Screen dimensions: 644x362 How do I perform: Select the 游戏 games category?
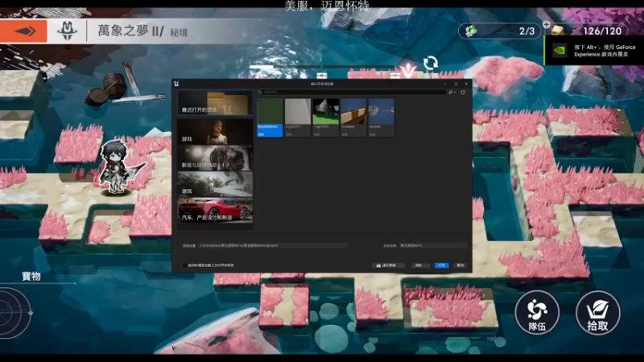click(x=215, y=131)
